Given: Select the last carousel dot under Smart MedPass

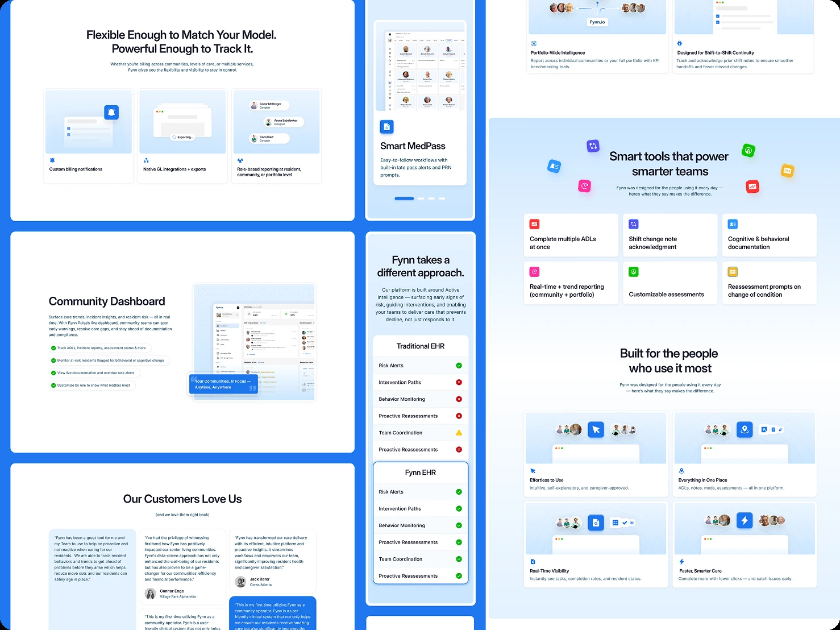Looking at the screenshot, I should pos(442,198).
